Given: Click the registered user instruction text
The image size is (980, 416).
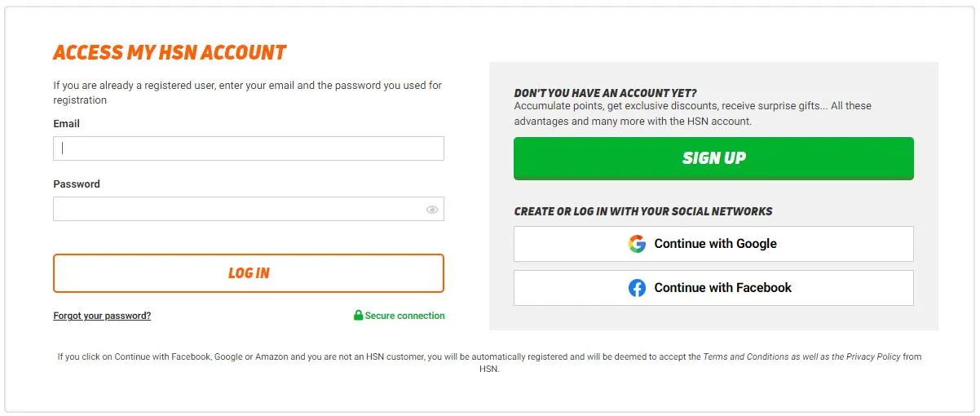Looking at the screenshot, I should 248,92.
